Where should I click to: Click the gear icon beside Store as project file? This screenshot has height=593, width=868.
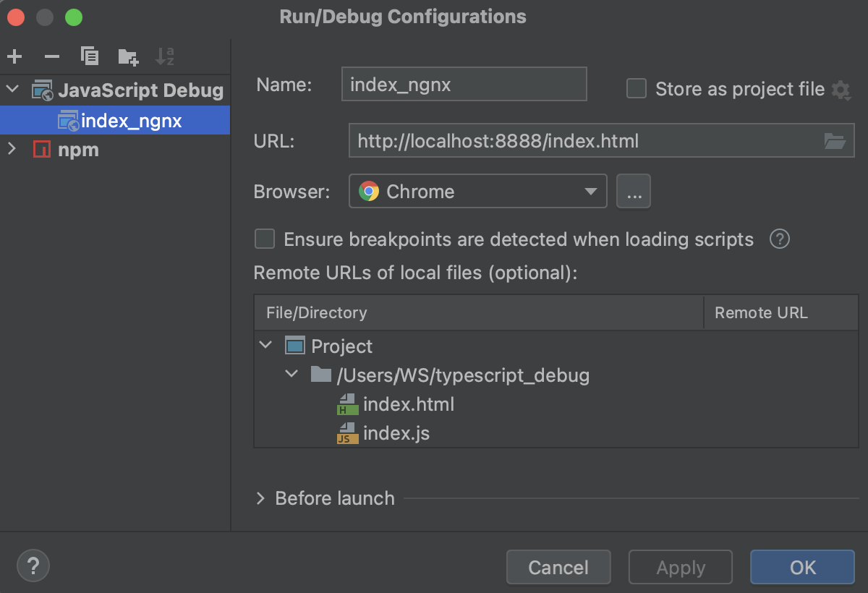pyautogui.click(x=841, y=90)
